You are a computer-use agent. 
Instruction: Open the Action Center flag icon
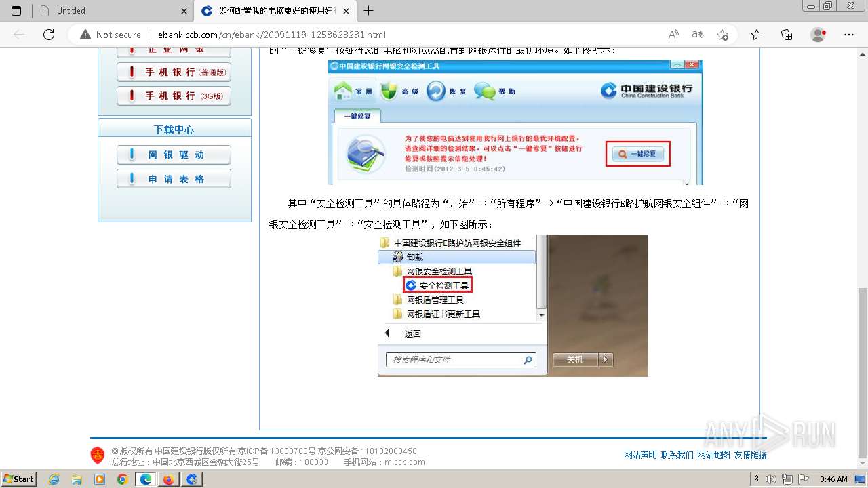click(x=804, y=479)
